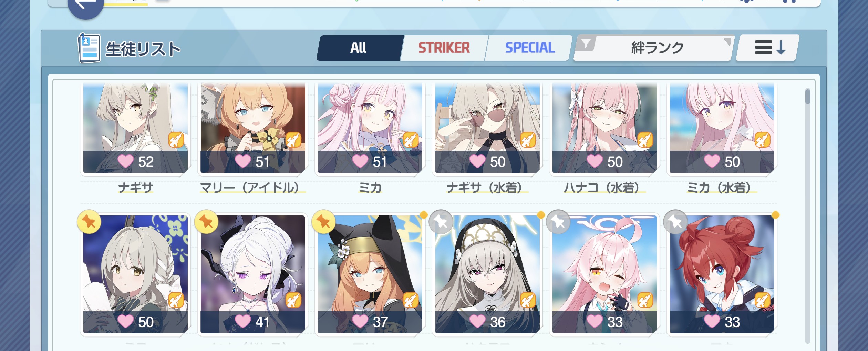Screen dimensions: 868x351
Task: Pin the nun student with bond 36
Action: click(441, 222)
